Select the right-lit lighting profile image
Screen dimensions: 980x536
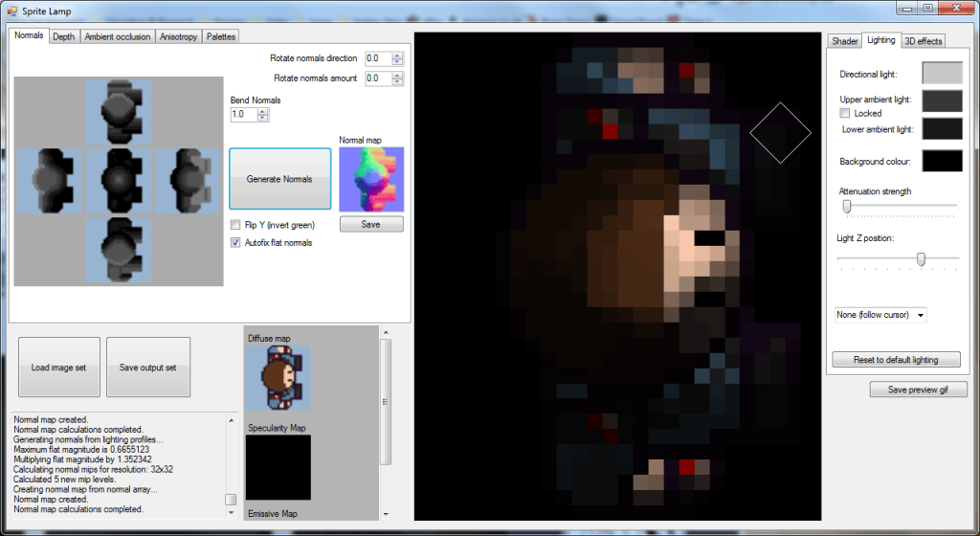pyautogui.click(x=187, y=181)
